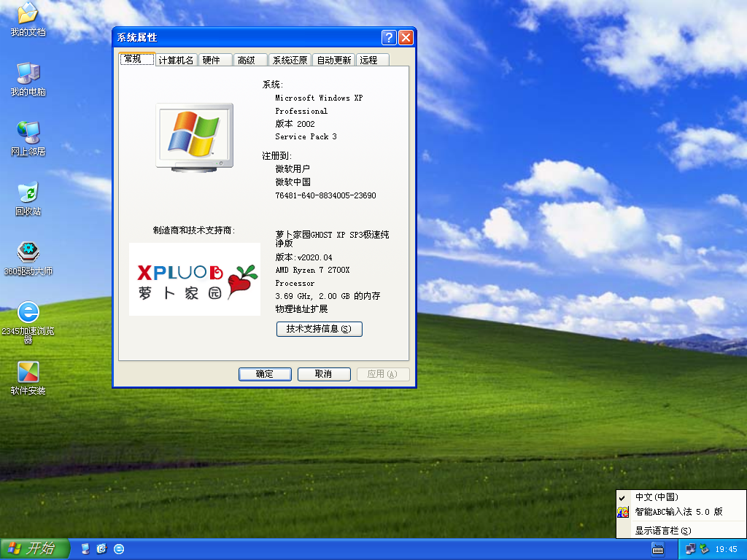Click blue browser icon in quick launch
Screen dimensions: 747x560
tap(119, 549)
